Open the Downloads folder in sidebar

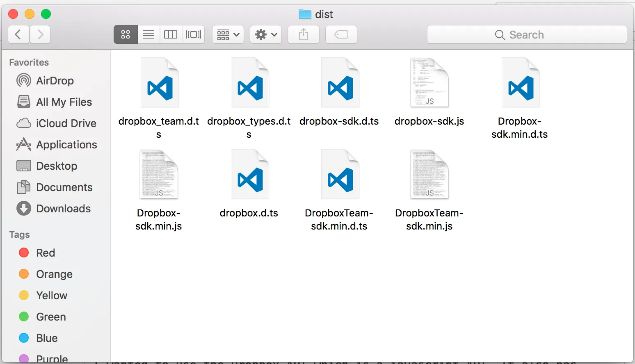55,208
